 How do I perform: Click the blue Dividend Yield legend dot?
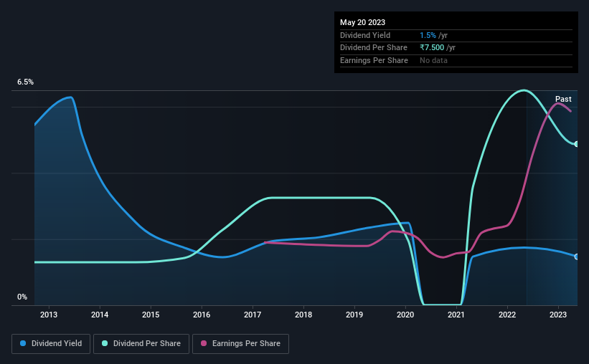[24, 344]
